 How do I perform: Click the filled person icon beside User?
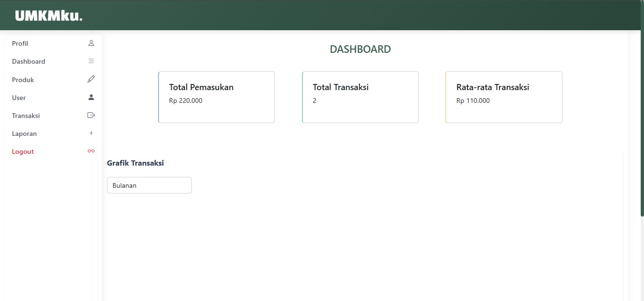(91, 97)
